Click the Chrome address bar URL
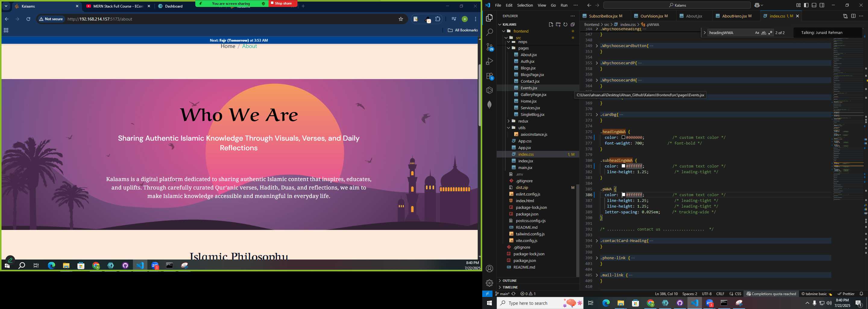The height and width of the screenshot is (309, 868). pos(100,19)
